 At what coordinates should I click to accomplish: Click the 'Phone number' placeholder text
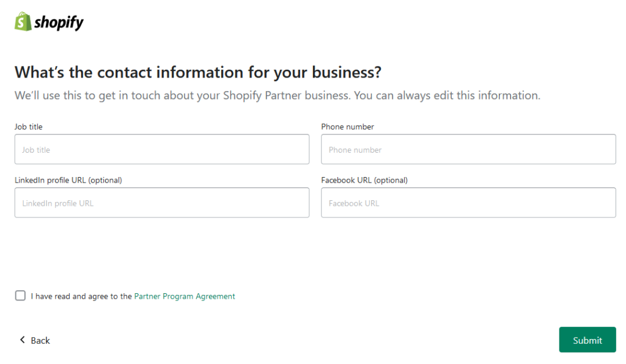(x=355, y=150)
